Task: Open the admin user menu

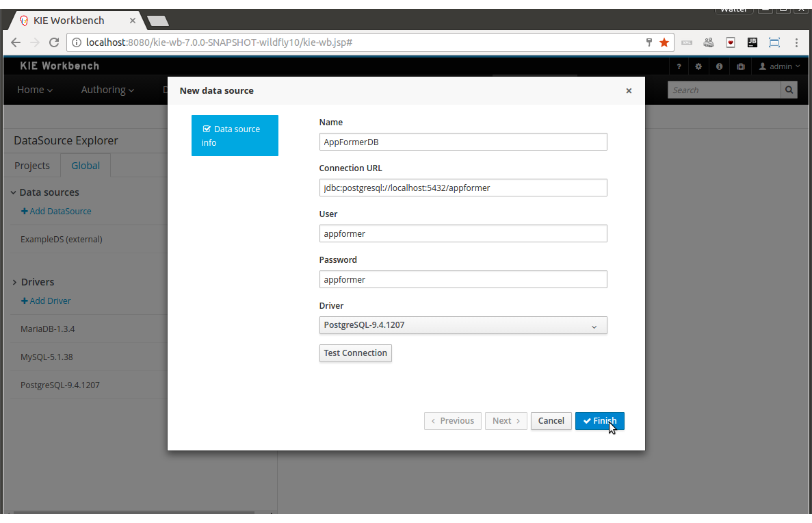Action: tap(780, 66)
